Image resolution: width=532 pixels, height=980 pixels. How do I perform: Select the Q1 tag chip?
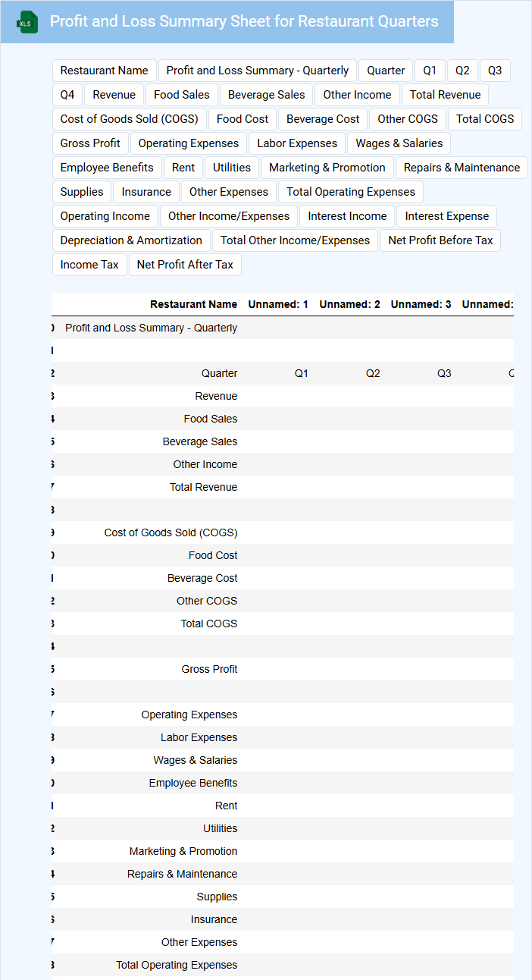[430, 71]
